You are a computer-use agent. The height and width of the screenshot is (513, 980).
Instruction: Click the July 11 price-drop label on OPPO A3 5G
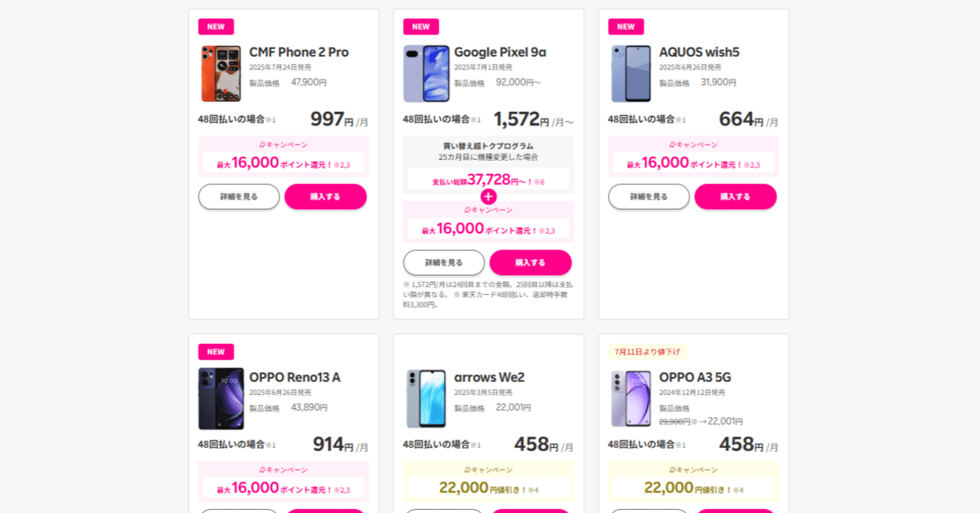click(x=648, y=352)
